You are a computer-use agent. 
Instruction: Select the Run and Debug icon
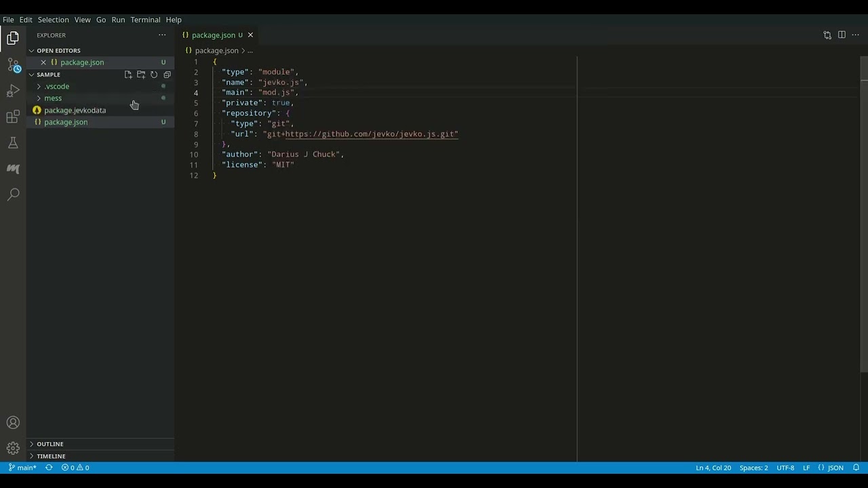(13, 91)
